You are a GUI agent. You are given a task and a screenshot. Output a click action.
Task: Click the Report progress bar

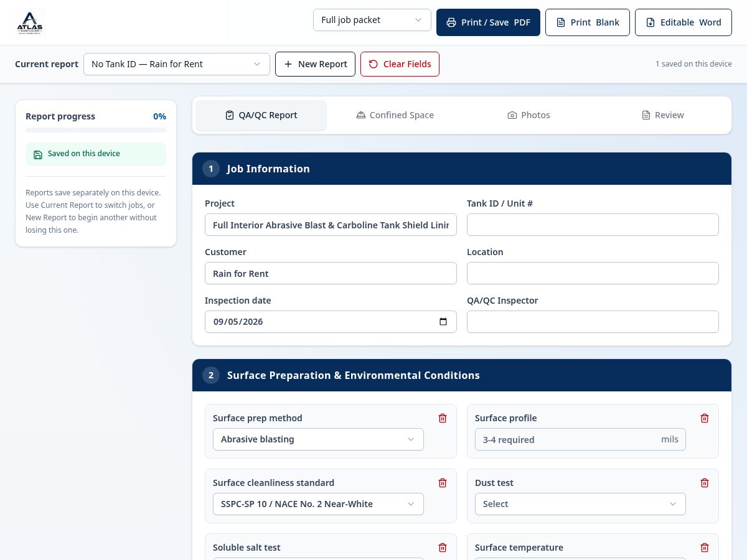point(96,130)
